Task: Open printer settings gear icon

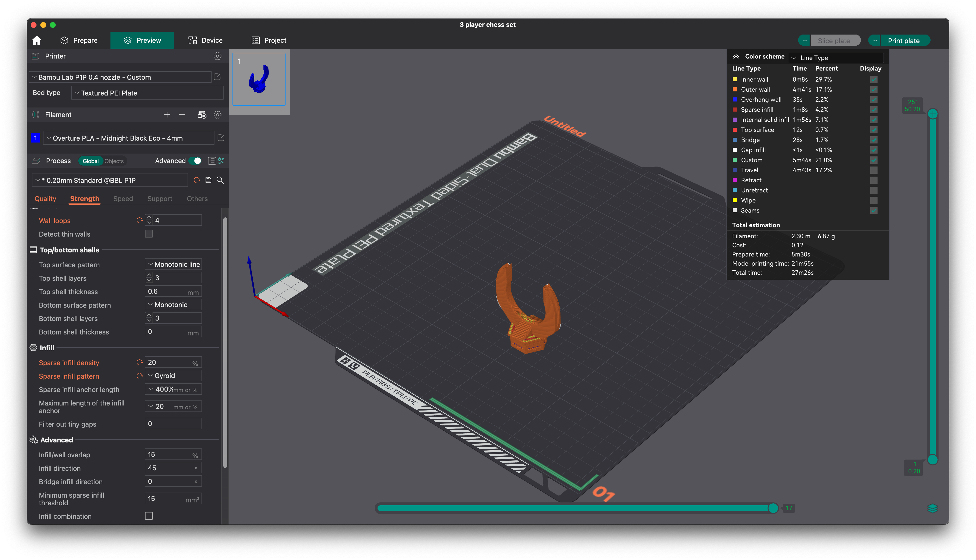Action: (217, 56)
